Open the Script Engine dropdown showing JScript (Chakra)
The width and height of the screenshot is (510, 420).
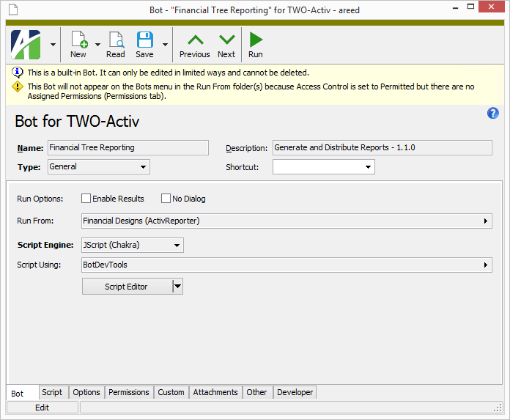[x=177, y=245]
